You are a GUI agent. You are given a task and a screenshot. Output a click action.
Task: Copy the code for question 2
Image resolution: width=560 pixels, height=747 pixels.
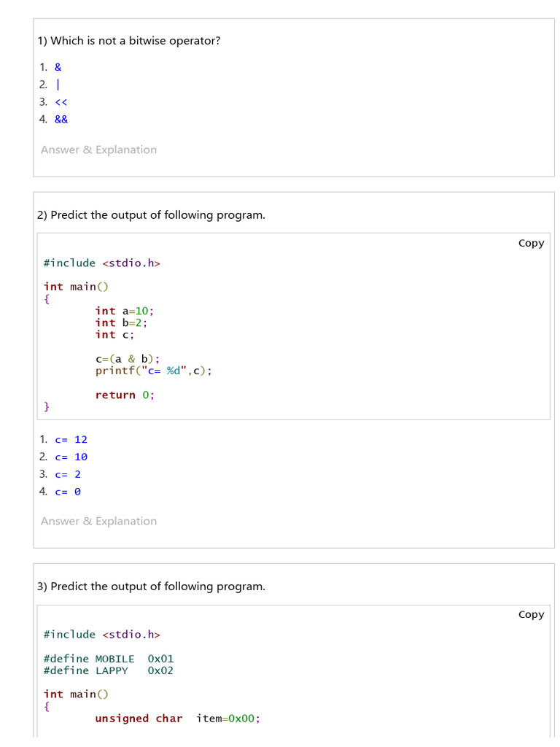coord(531,243)
